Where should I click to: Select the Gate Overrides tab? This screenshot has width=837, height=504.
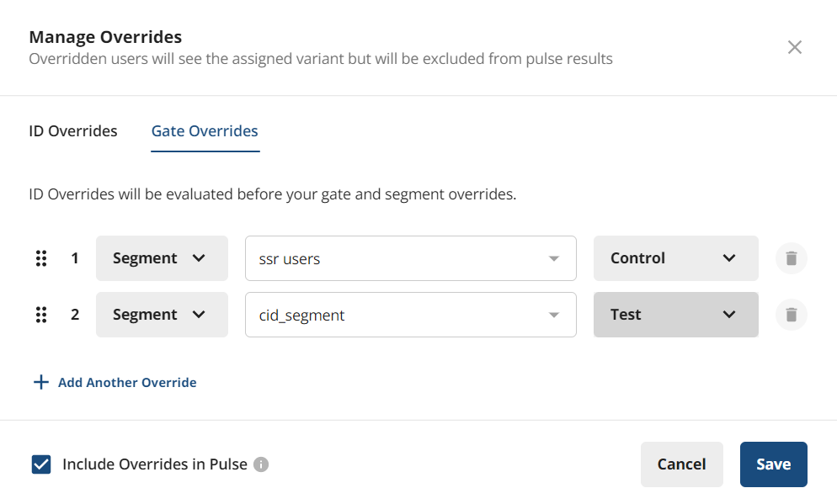205,131
